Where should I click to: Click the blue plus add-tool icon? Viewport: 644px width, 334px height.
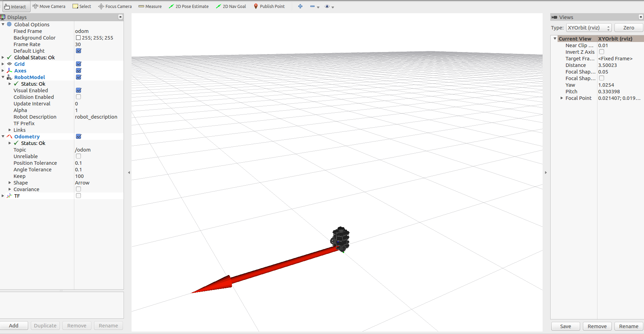300,6
